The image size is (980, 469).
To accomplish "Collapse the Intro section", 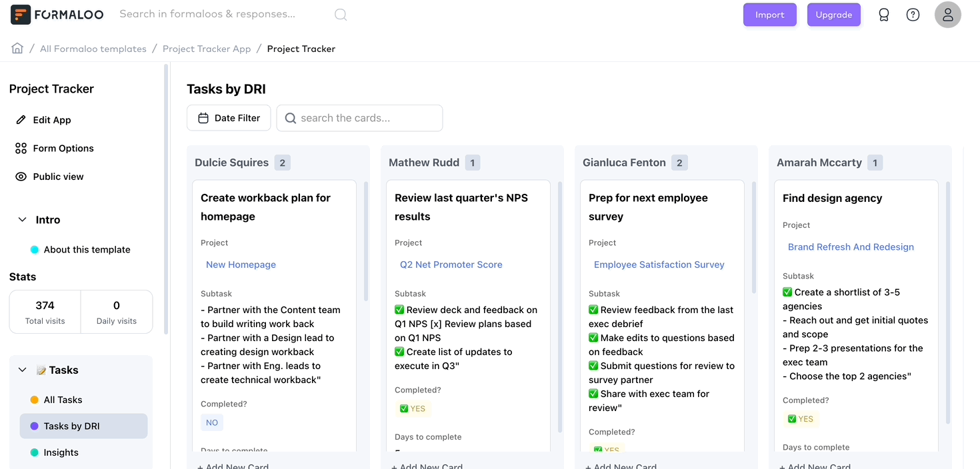I will click(21, 219).
